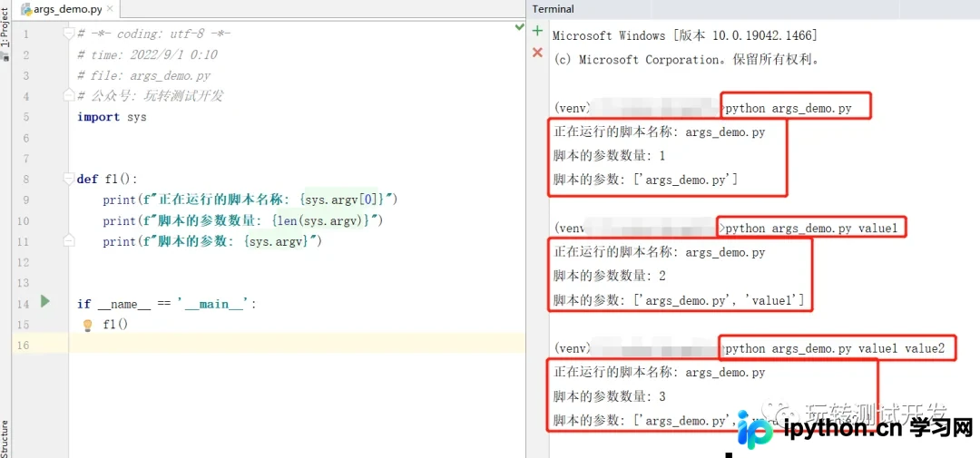
Task: Click terminal output '脚本的参数数量: 2'
Action: pyautogui.click(x=610, y=277)
